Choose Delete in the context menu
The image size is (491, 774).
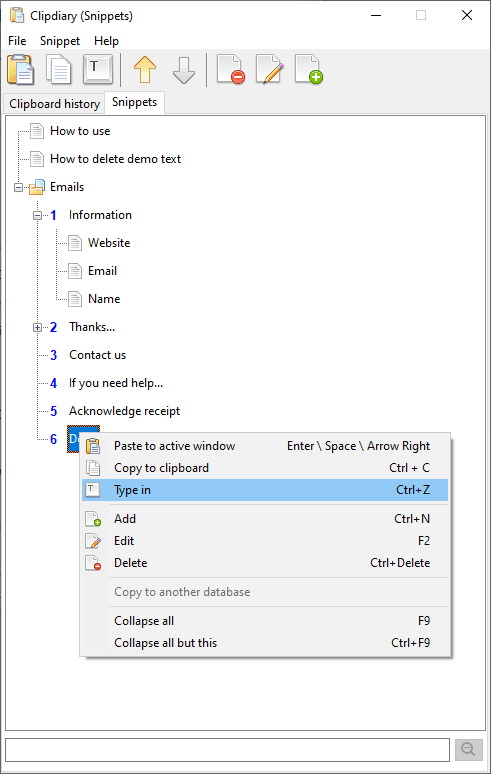[x=265, y=563]
